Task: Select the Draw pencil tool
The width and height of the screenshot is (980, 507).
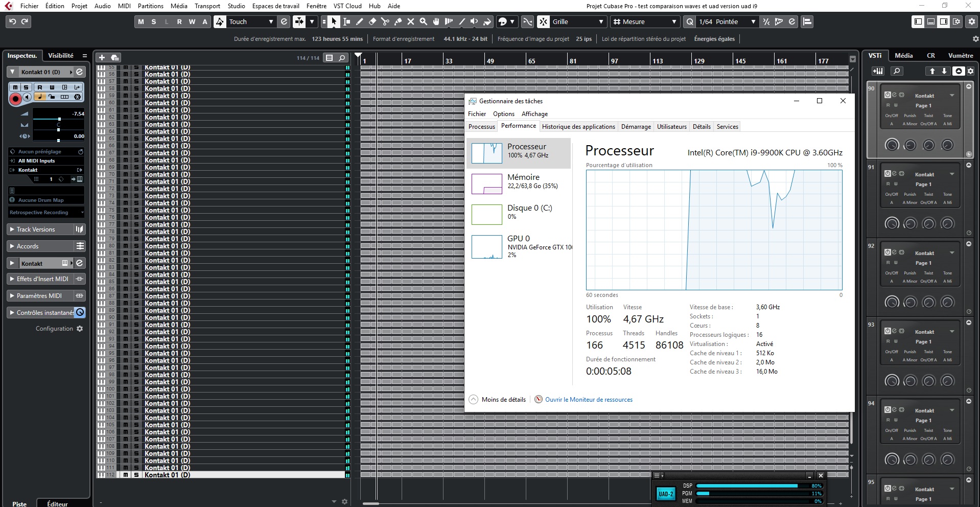Action: click(x=360, y=21)
